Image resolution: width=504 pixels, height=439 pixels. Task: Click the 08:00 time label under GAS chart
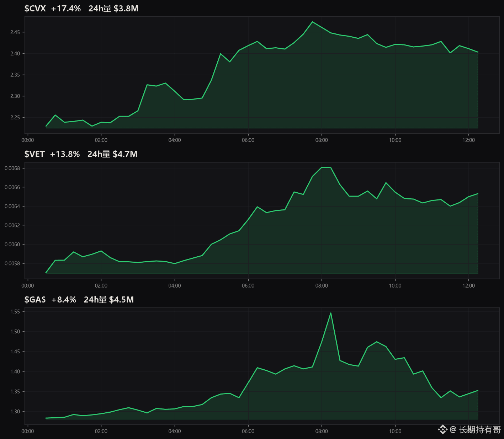pos(322,431)
